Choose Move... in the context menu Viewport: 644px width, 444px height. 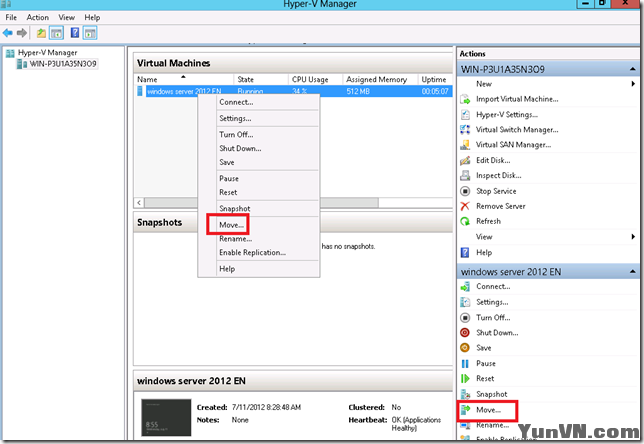point(259,225)
